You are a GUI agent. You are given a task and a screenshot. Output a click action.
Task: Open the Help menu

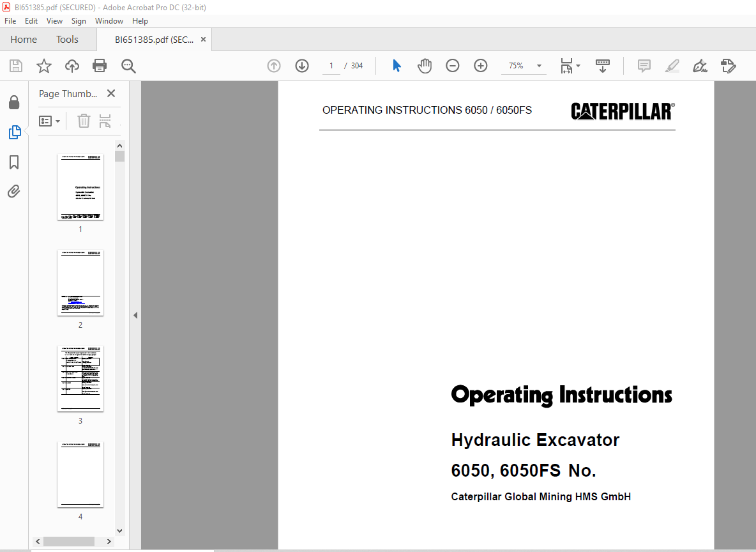[140, 20]
